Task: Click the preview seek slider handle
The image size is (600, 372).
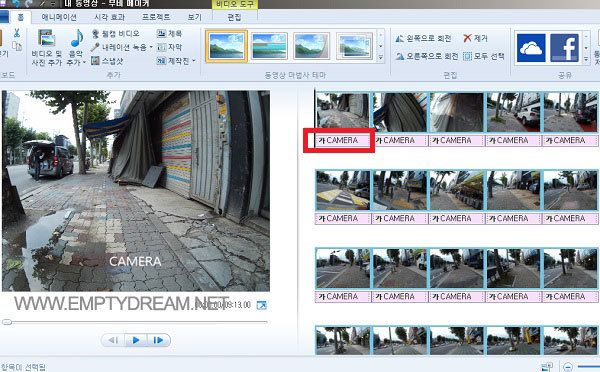Action: pos(7,322)
